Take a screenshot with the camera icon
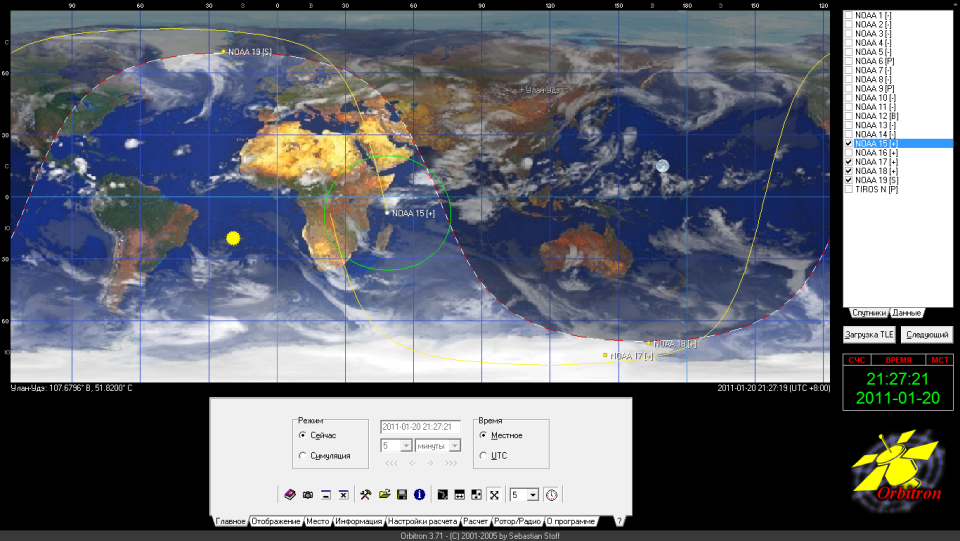This screenshot has width=960, height=541. click(x=308, y=494)
